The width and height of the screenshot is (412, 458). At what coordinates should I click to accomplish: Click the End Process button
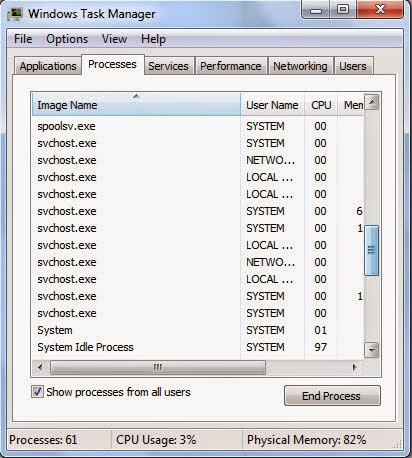(x=332, y=396)
